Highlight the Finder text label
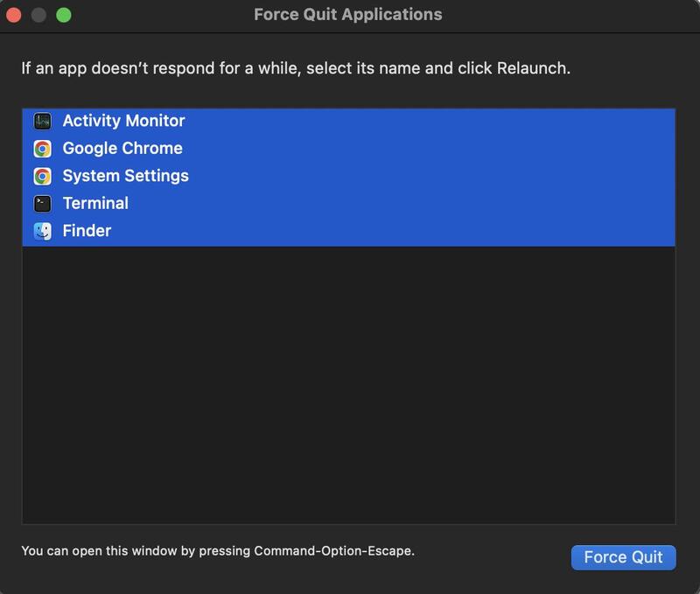This screenshot has width=700, height=594. click(x=87, y=232)
